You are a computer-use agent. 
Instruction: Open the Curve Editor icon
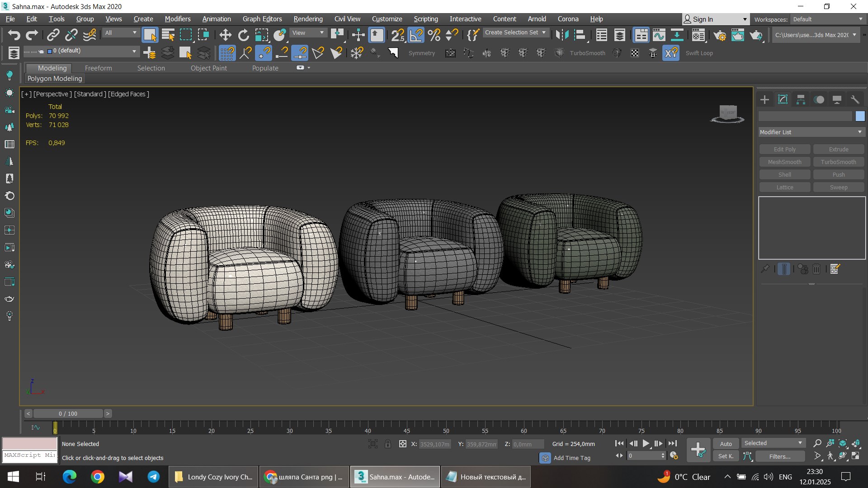coord(659,35)
